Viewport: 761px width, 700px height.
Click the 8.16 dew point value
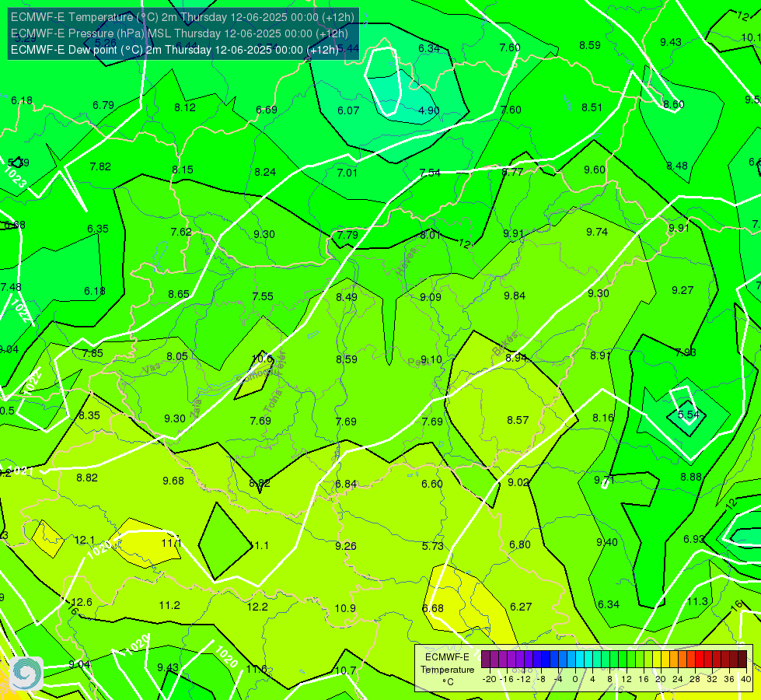coord(603,418)
